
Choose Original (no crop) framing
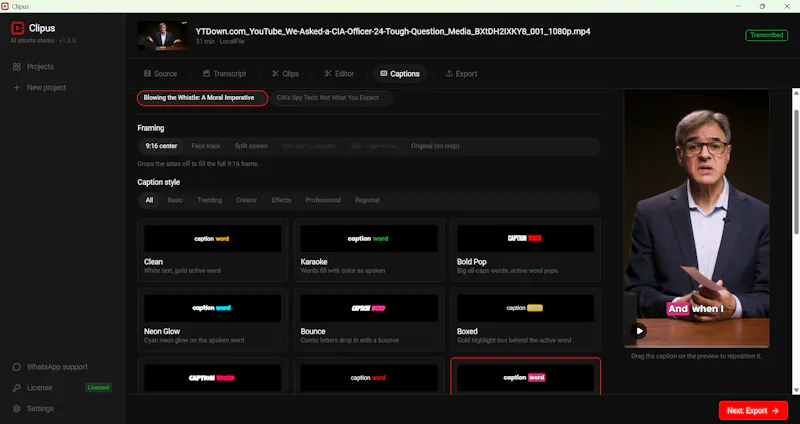[x=435, y=146]
